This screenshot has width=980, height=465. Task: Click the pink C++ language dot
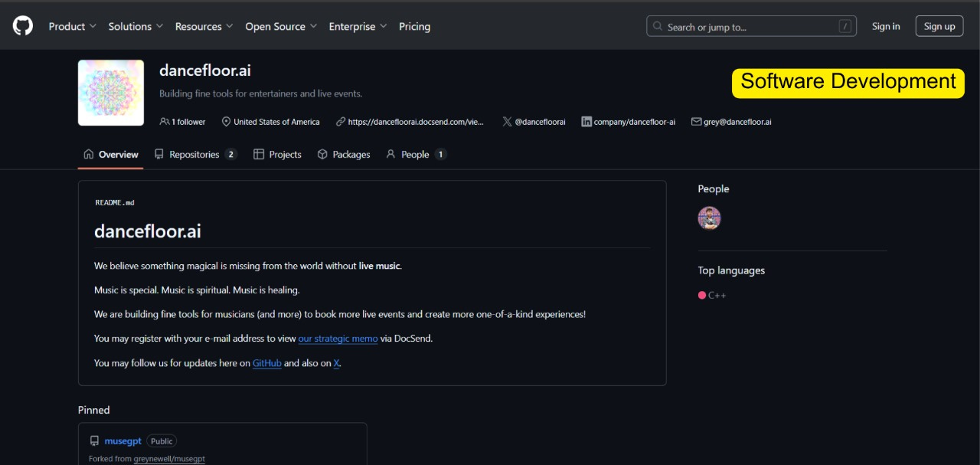tap(702, 296)
